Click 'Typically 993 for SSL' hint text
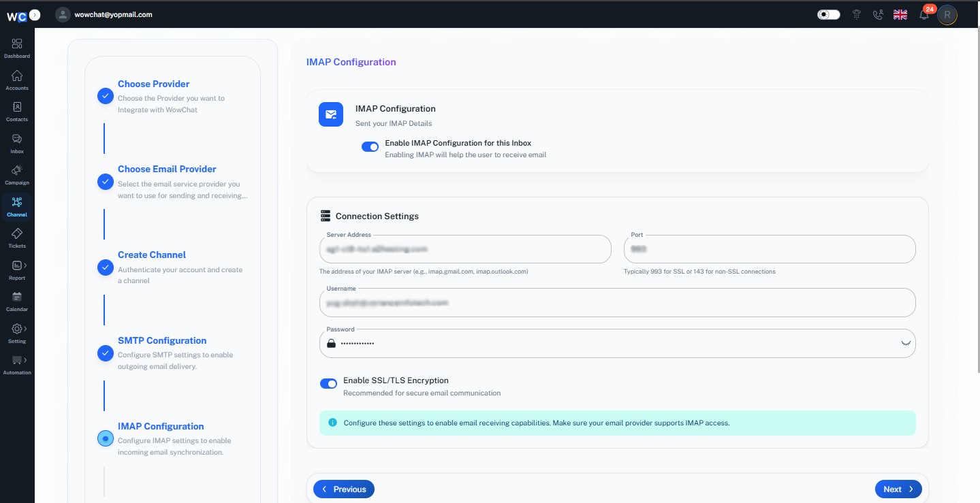 [x=699, y=272]
